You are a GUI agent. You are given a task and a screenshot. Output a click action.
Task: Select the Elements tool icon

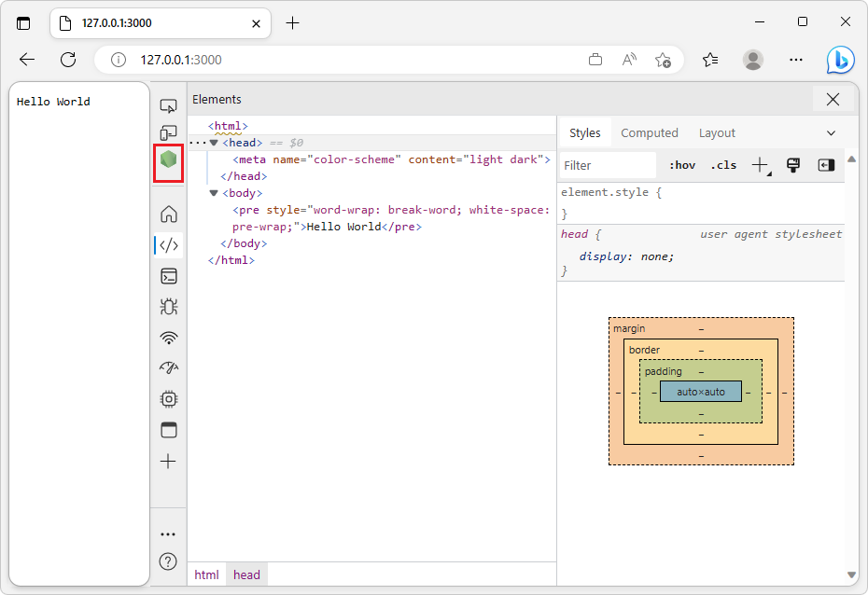click(168, 245)
